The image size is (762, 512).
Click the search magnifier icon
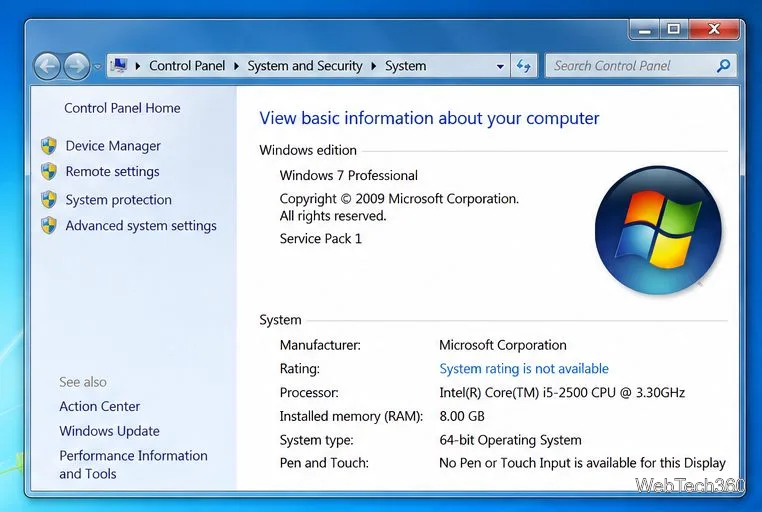(x=723, y=65)
